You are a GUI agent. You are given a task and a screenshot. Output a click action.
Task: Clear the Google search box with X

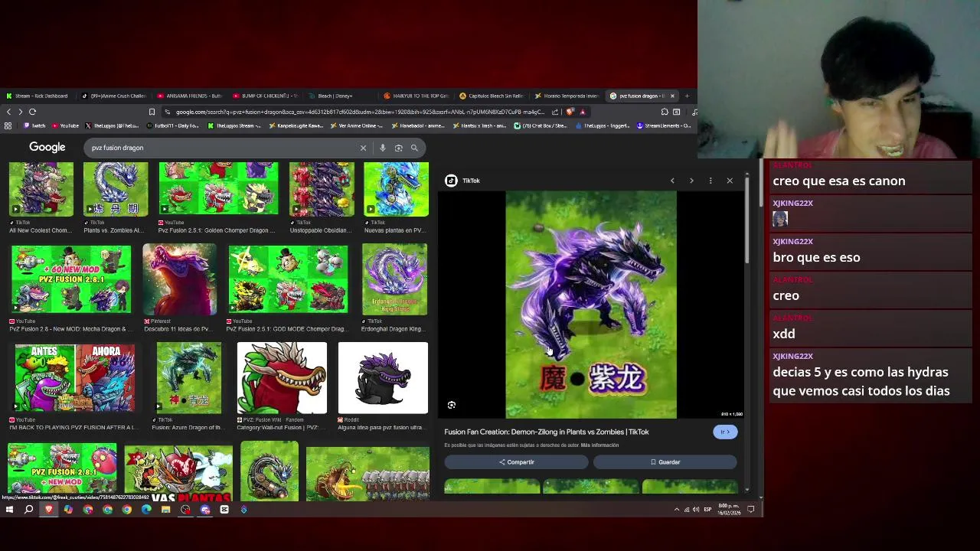tap(363, 148)
